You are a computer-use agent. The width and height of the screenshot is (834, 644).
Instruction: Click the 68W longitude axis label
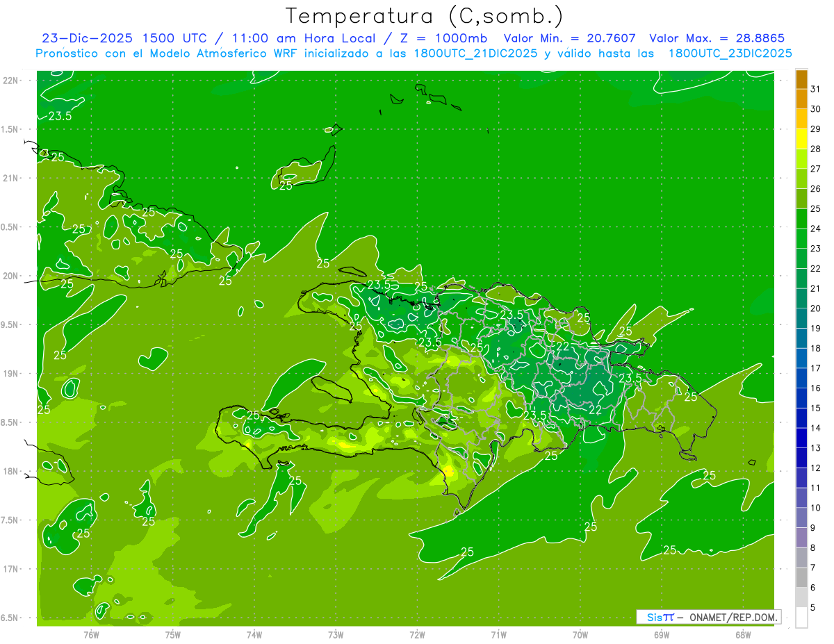pos(743,634)
